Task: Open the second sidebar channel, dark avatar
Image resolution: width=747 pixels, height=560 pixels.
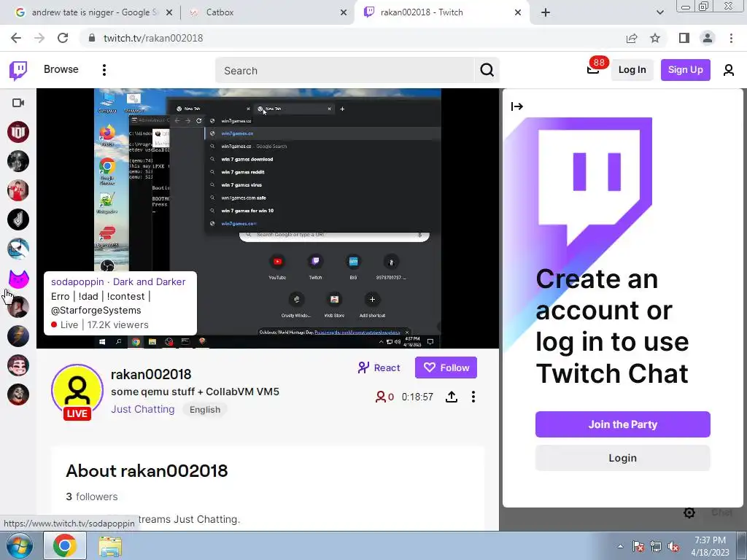Action: (x=18, y=161)
